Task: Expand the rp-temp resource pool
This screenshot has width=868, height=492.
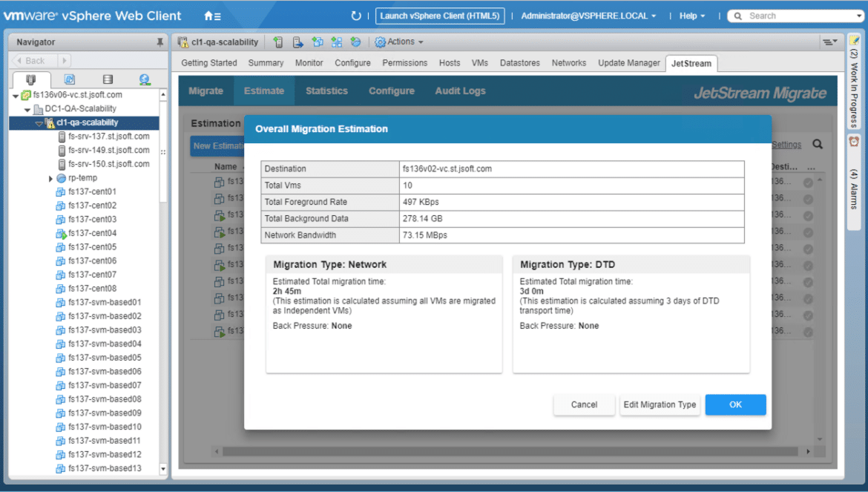Action: click(x=50, y=179)
